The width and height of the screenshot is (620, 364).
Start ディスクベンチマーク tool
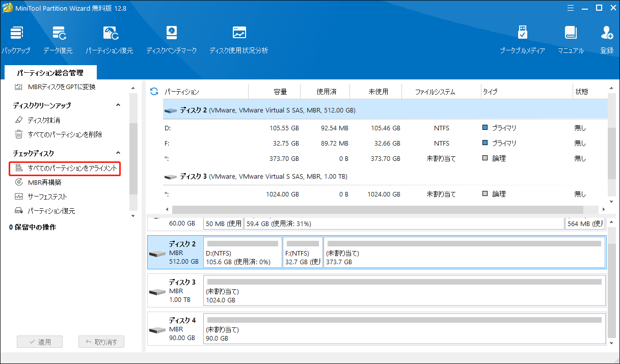171,40
